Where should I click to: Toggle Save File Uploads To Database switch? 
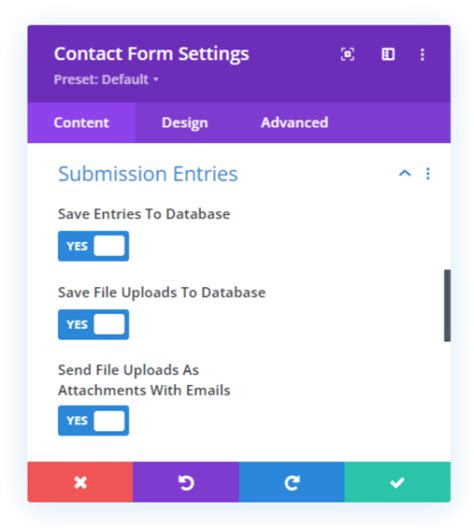93,324
